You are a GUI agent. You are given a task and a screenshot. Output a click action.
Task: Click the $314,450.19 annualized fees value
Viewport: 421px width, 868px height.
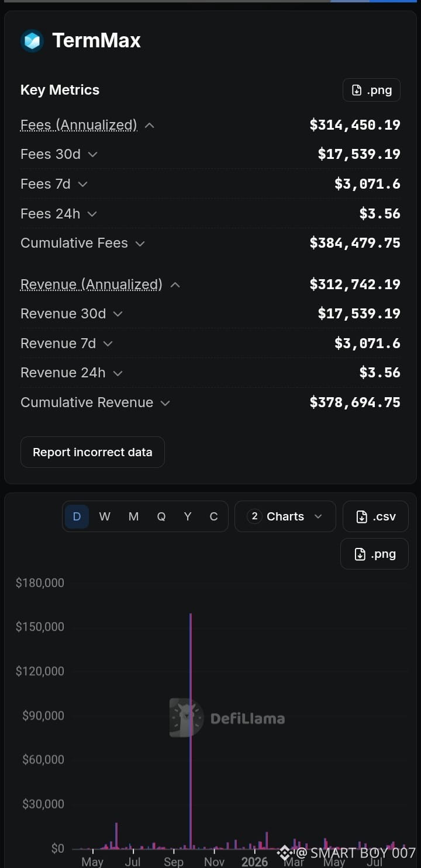pos(355,125)
